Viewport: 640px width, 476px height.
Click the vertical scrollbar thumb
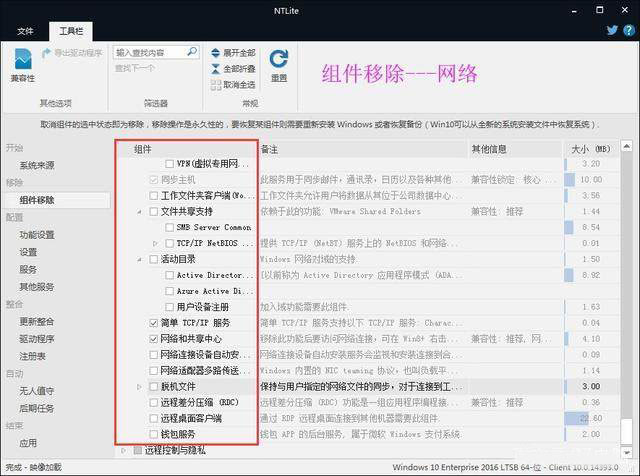(627, 432)
